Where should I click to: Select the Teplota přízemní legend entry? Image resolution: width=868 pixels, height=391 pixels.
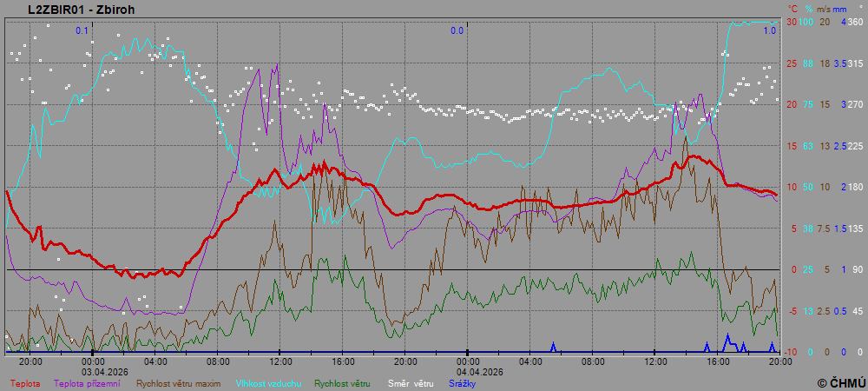88,382
